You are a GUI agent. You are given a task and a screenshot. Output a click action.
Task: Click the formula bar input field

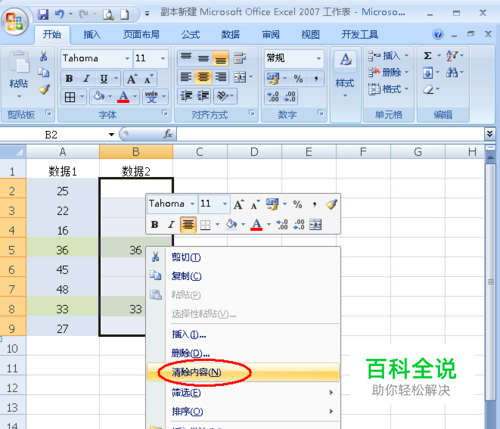(x=330, y=134)
